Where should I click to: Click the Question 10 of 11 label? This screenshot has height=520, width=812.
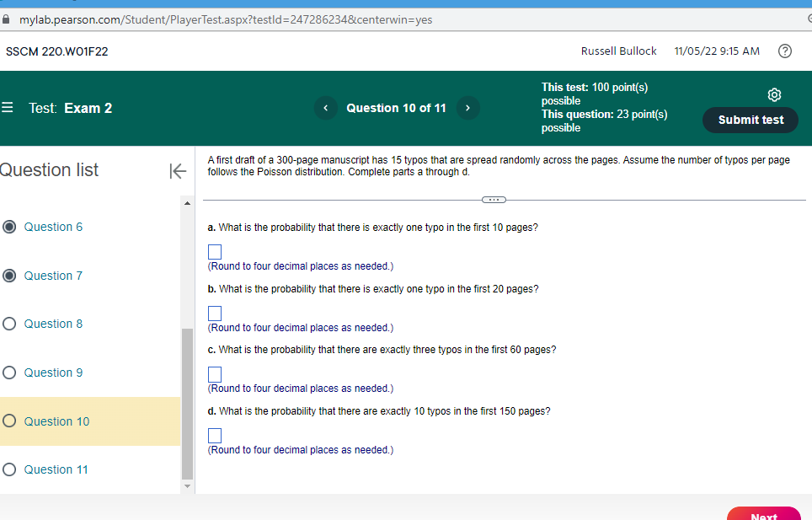tap(396, 108)
